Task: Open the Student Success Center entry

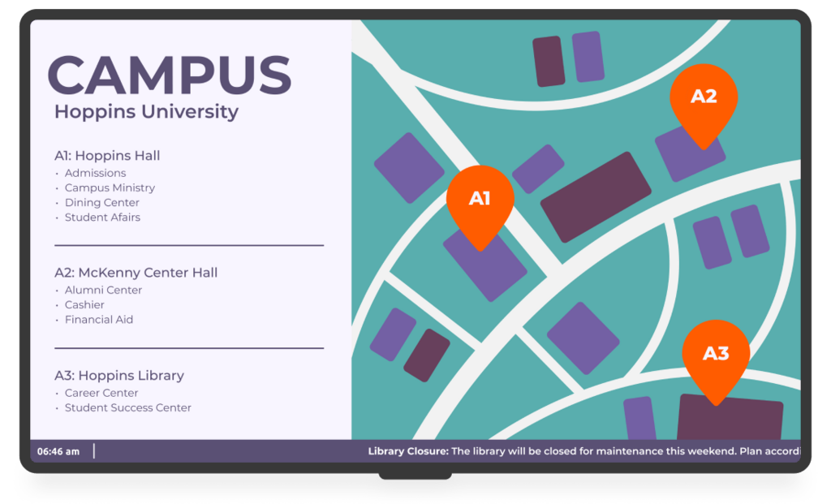Action: click(128, 408)
